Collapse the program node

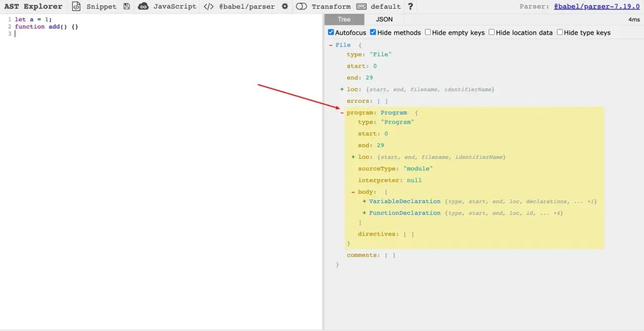[342, 113]
